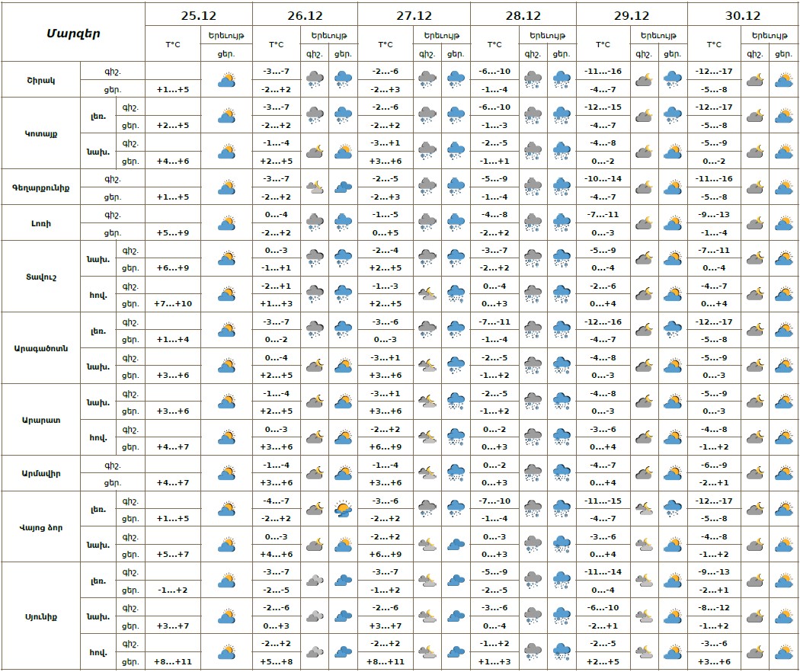The width and height of the screenshot is (800, 672).
Task: Click Armavir's 30.12 nighttime moon-cloud icon
Action: point(755,473)
